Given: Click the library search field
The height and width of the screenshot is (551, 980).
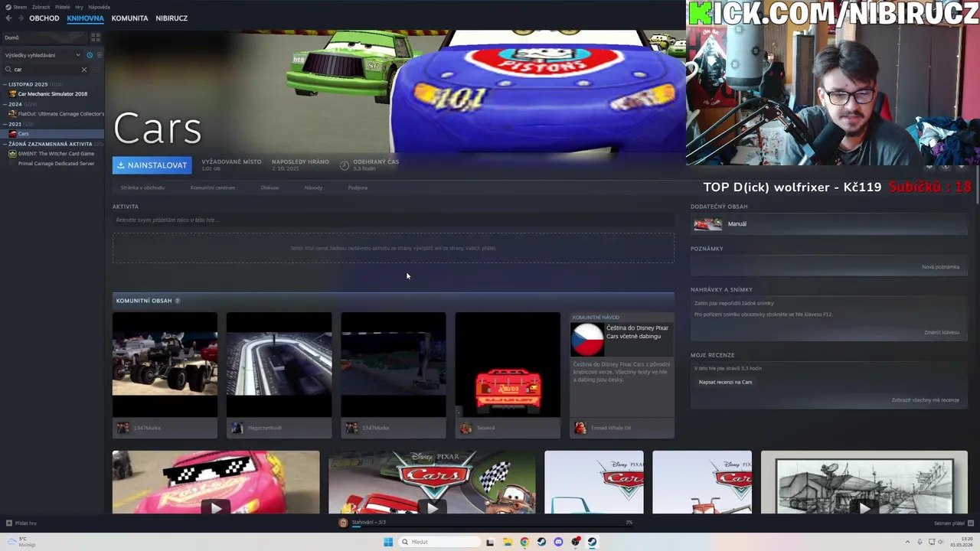Looking at the screenshot, I should click(46, 70).
